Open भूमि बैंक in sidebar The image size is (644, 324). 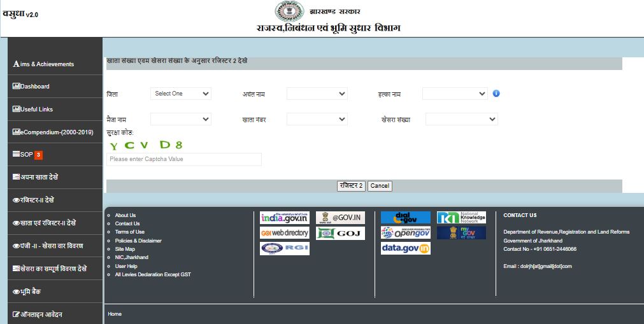(55, 292)
